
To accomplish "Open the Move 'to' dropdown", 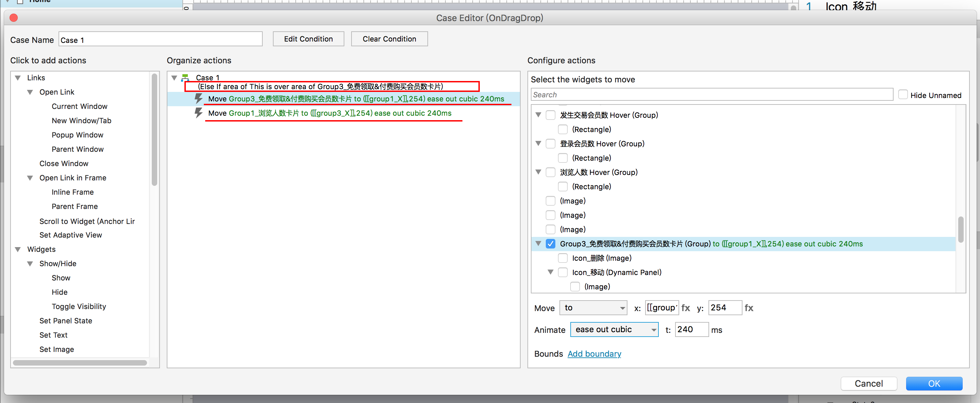I will pyautogui.click(x=593, y=308).
